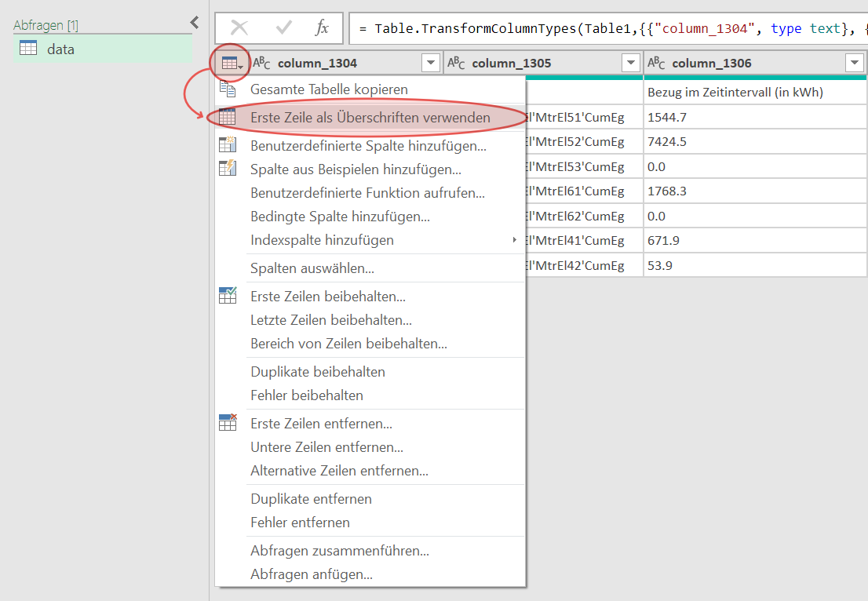Image resolution: width=868 pixels, height=601 pixels.
Task: Choose Spalte aus Beispielen hinzufügen
Action: point(370,169)
